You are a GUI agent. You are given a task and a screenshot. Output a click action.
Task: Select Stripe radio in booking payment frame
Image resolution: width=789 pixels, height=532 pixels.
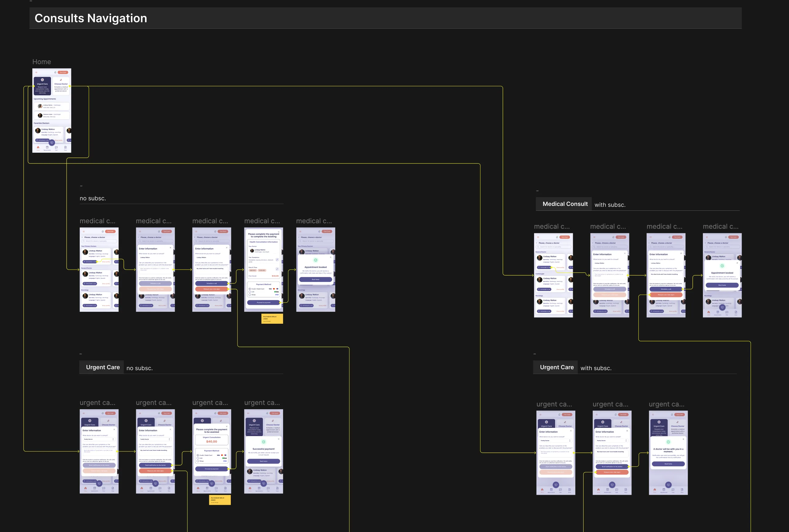coord(250,294)
